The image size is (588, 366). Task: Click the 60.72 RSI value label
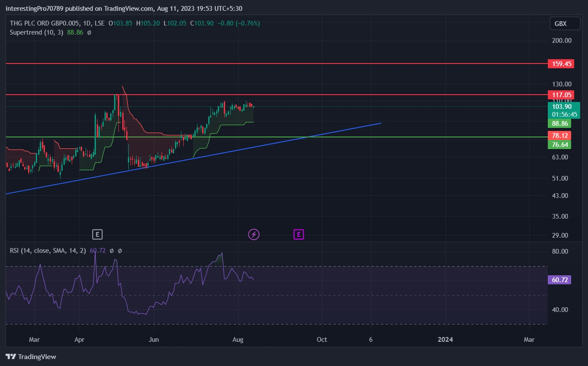coord(559,280)
